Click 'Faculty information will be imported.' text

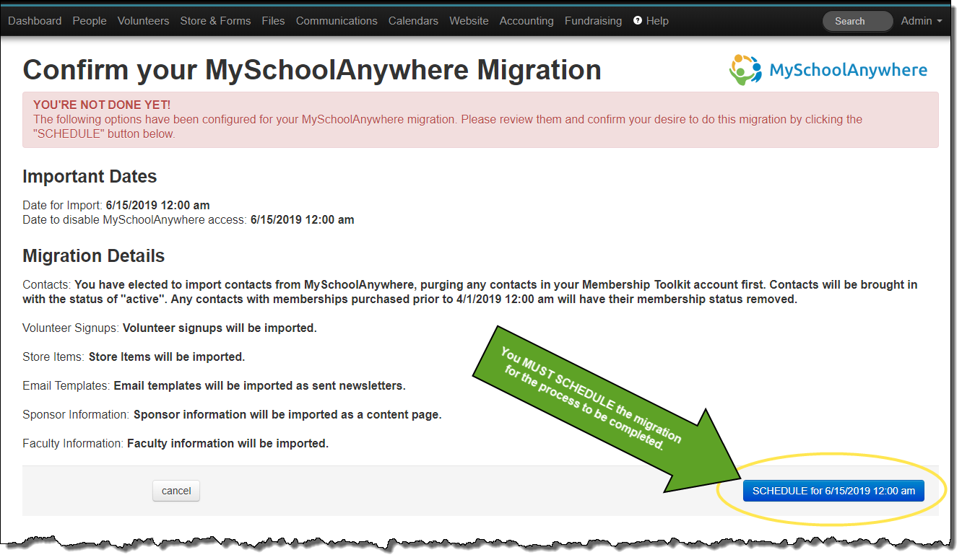(x=227, y=444)
